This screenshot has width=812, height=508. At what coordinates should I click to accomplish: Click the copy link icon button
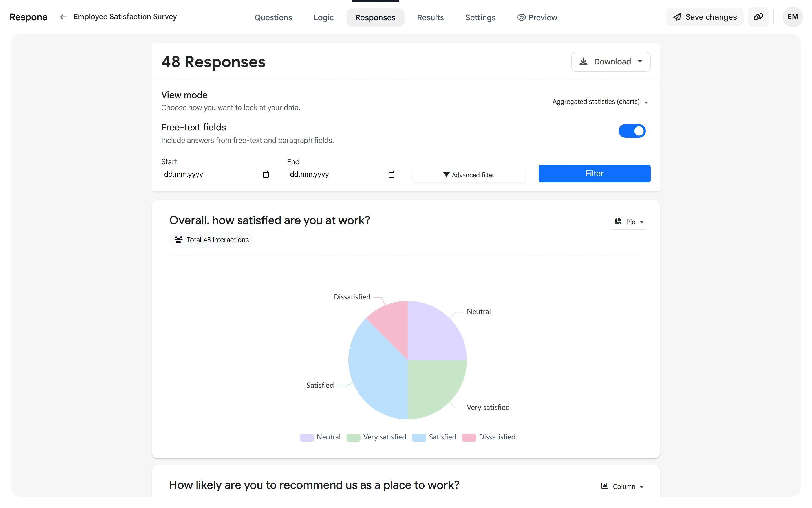point(758,17)
